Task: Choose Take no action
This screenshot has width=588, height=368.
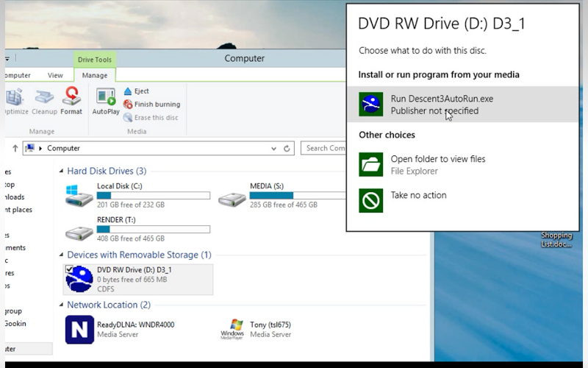Action: tap(418, 196)
